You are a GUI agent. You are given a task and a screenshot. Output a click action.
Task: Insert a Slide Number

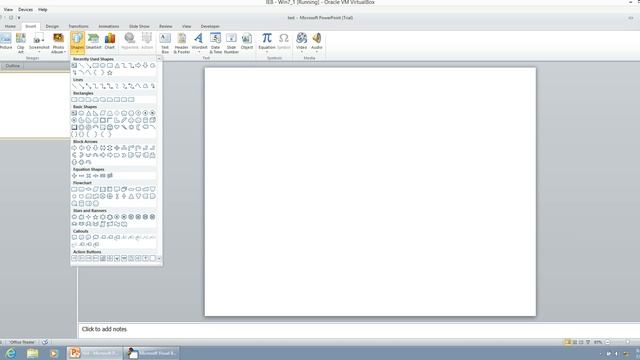231,42
